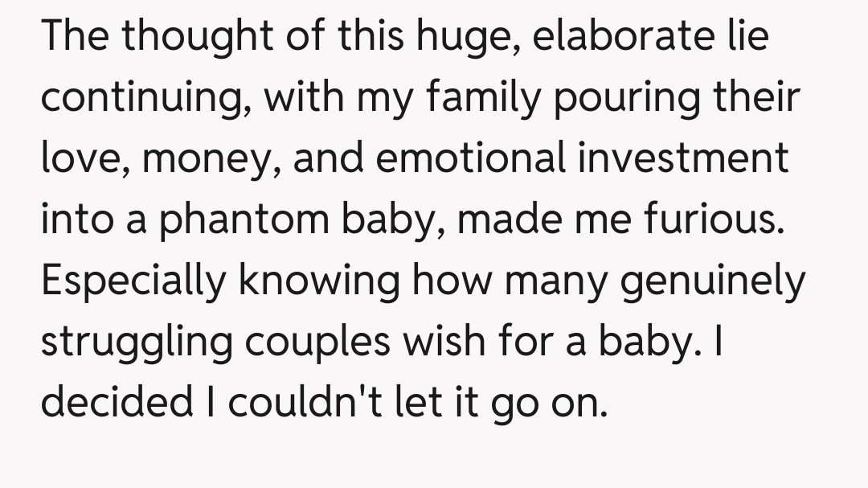
Task: Click the word "emotional"
Action: (x=472, y=158)
